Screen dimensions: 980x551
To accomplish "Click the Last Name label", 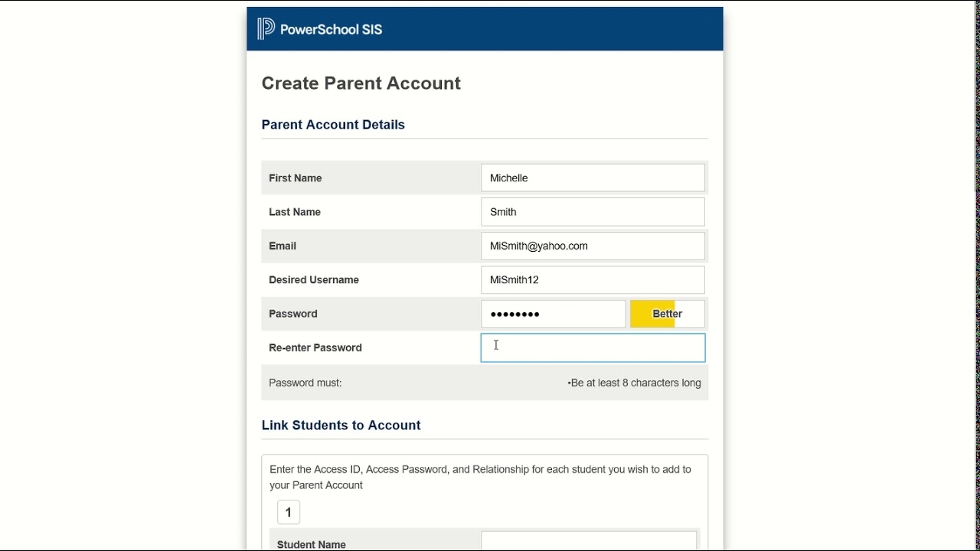I will point(295,212).
